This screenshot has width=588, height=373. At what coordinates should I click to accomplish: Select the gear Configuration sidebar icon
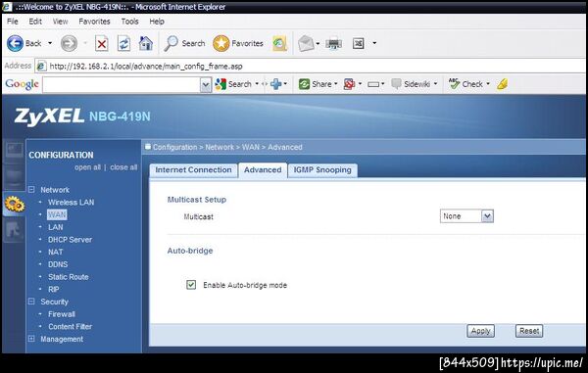pos(15,204)
